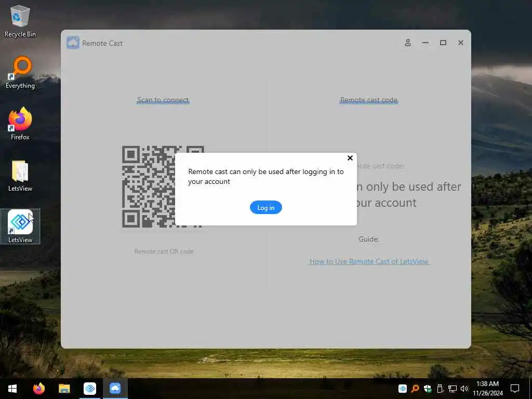Image resolution: width=532 pixels, height=399 pixels.
Task: Click the Guide: label
Action: point(369,239)
